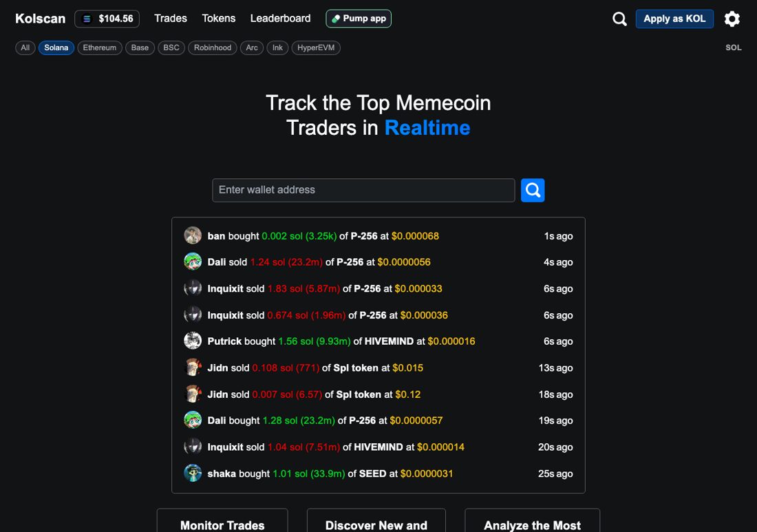757x532 pixels.
Task: Click Inquixit's avatar on the 20s ago row
Action: point(193,447)
